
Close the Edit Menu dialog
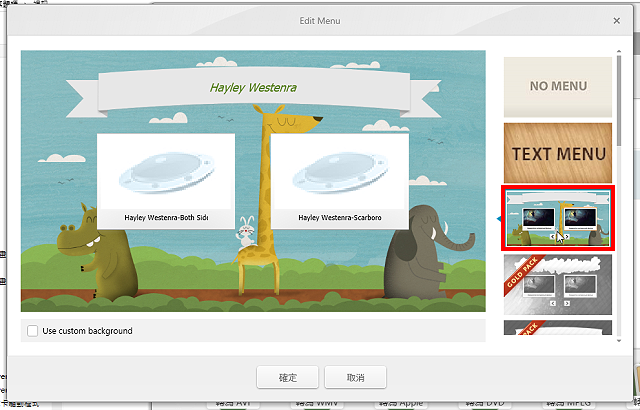(616, 21)
